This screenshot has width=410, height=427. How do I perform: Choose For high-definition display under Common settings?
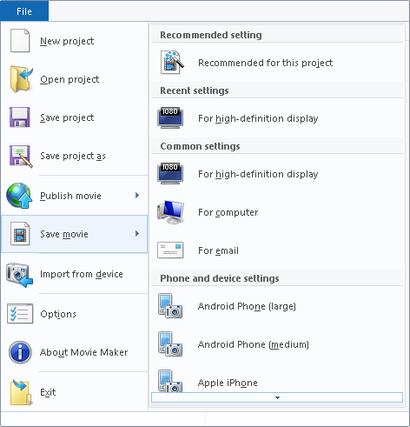(277, 174)
